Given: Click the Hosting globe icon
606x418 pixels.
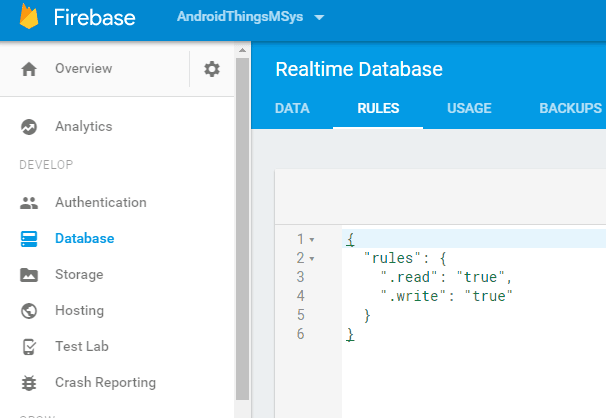Looking at the screenshot, I should click(x=29, y=311).
